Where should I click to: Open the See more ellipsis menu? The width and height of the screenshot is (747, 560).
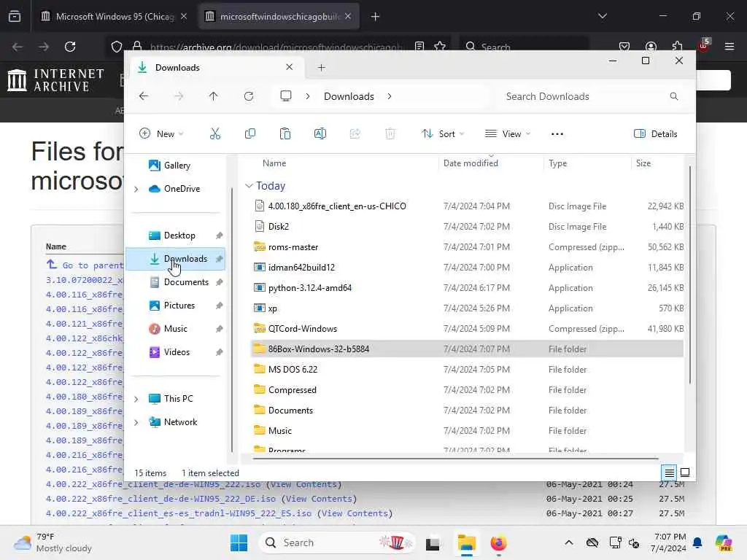[557, 134]
